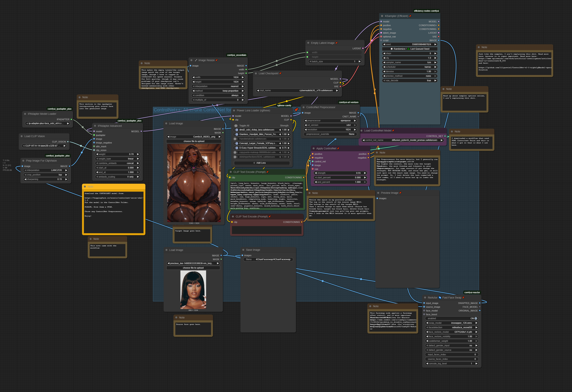Click the collapse dot on IPAdapter Advanced node

pyautogui.click(x=95, y=126)
